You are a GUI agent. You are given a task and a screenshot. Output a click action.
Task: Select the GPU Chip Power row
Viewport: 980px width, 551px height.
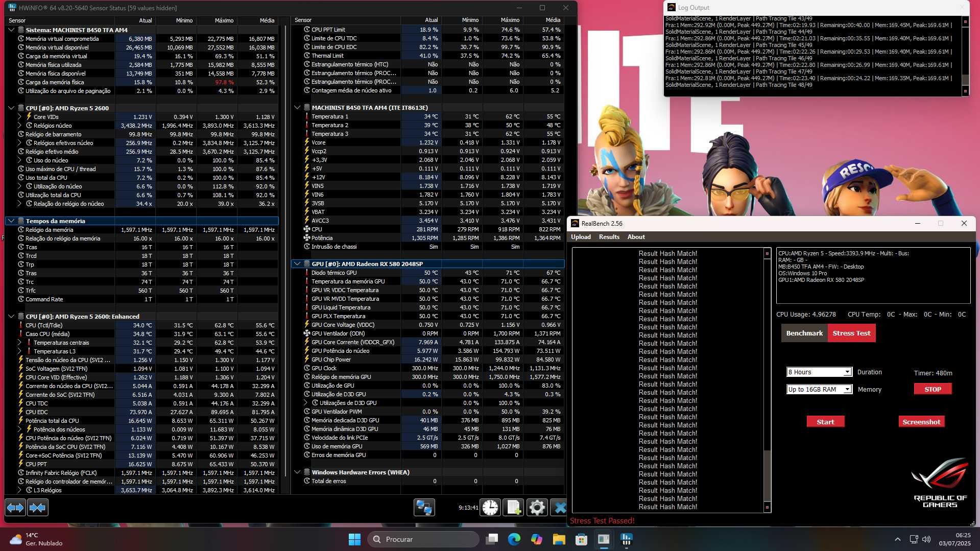click(x=428, y=360)
